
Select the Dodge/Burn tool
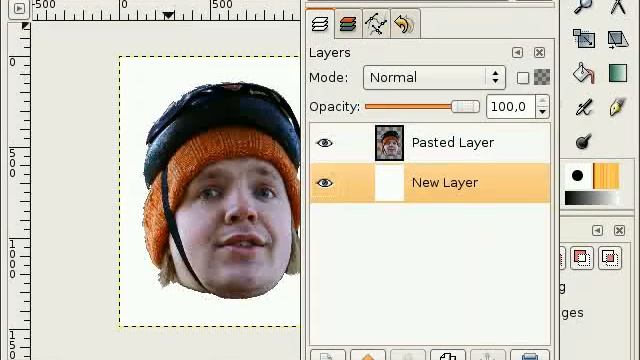click(584, 141)
